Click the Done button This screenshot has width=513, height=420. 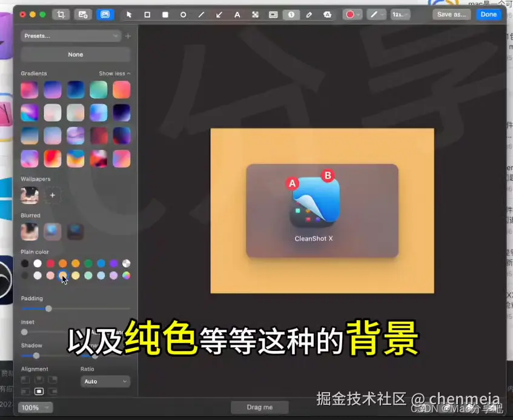(489, 14)
